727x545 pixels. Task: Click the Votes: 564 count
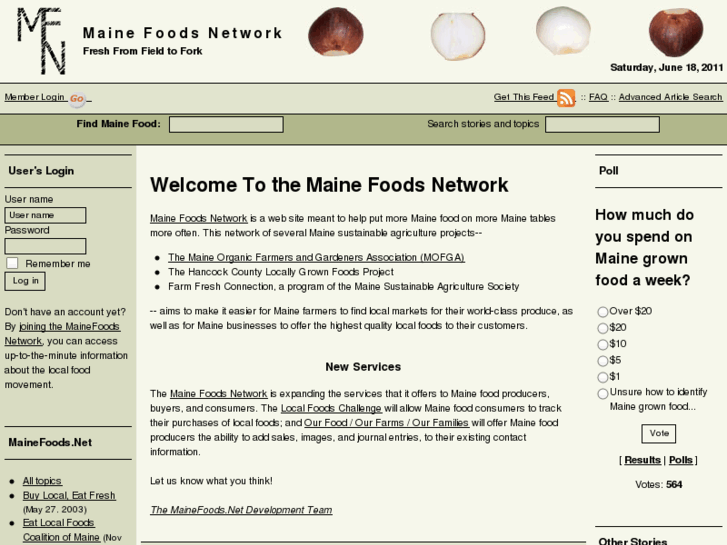(x=658, y=485)
